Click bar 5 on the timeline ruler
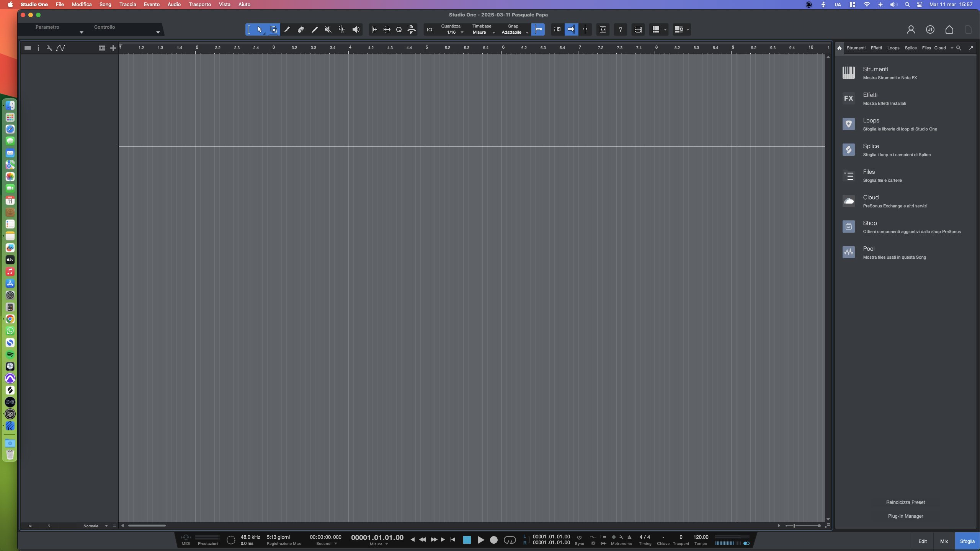The height and width of the screenshot is (551, 980). click(426, 47)
